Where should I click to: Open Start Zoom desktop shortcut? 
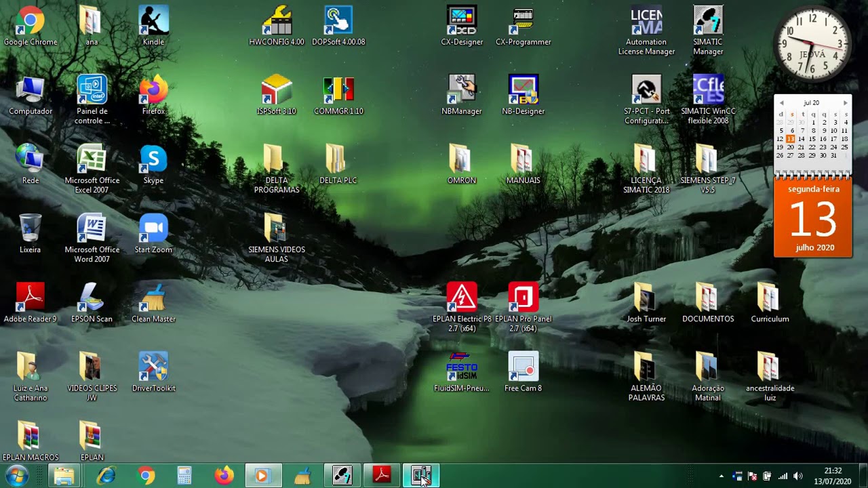(x=153, y=233)
